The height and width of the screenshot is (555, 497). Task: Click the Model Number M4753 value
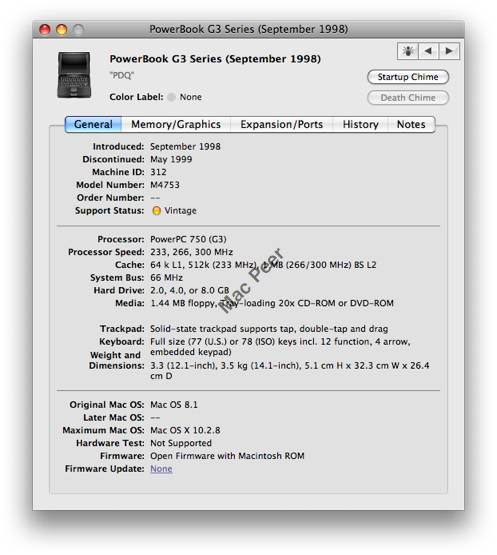pos(165,185)
